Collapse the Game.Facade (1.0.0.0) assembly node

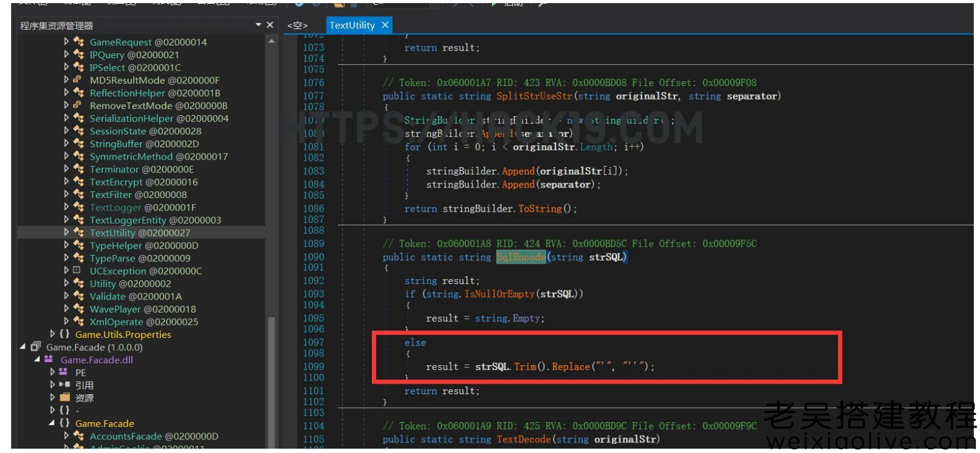tap(23, 347)
